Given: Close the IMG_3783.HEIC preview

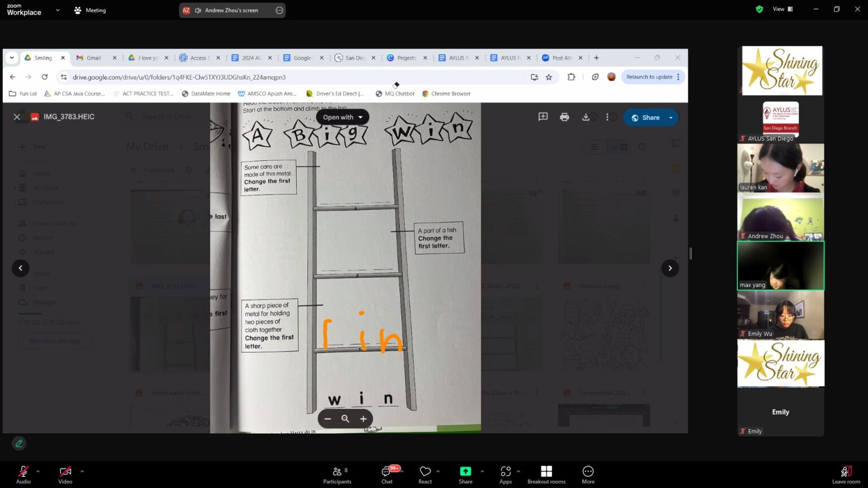Looking at the screenshot, I should 17,117.
